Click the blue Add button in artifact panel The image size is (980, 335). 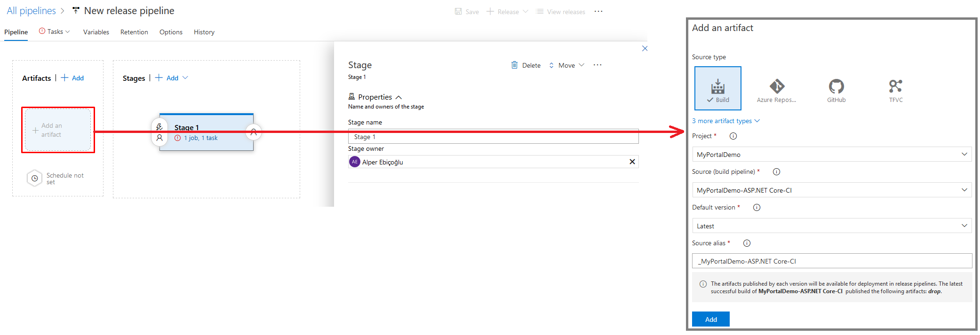711,319
